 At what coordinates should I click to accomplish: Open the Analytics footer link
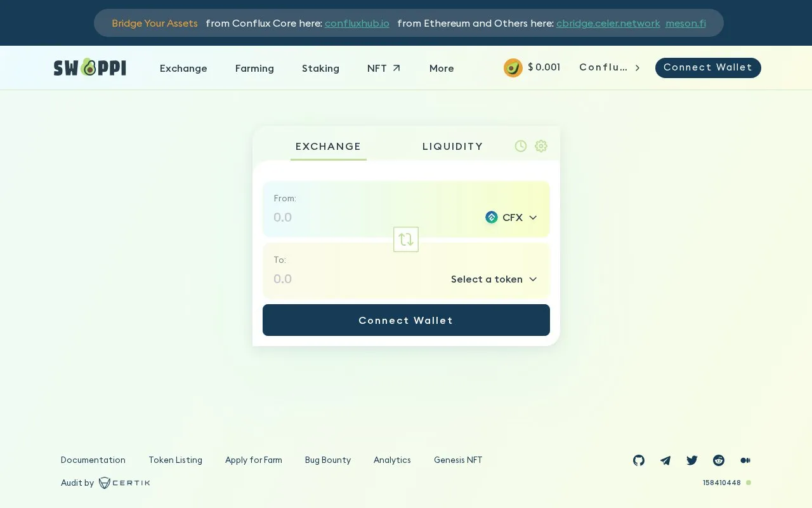[x=392, y=460]
